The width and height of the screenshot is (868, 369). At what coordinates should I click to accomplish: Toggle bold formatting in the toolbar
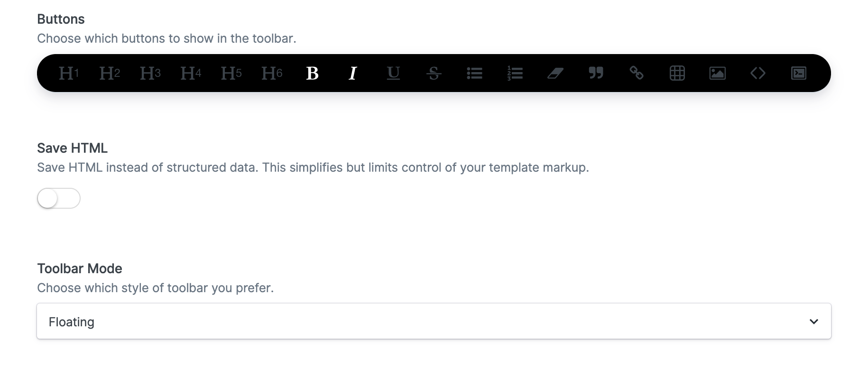pos(312,73)
